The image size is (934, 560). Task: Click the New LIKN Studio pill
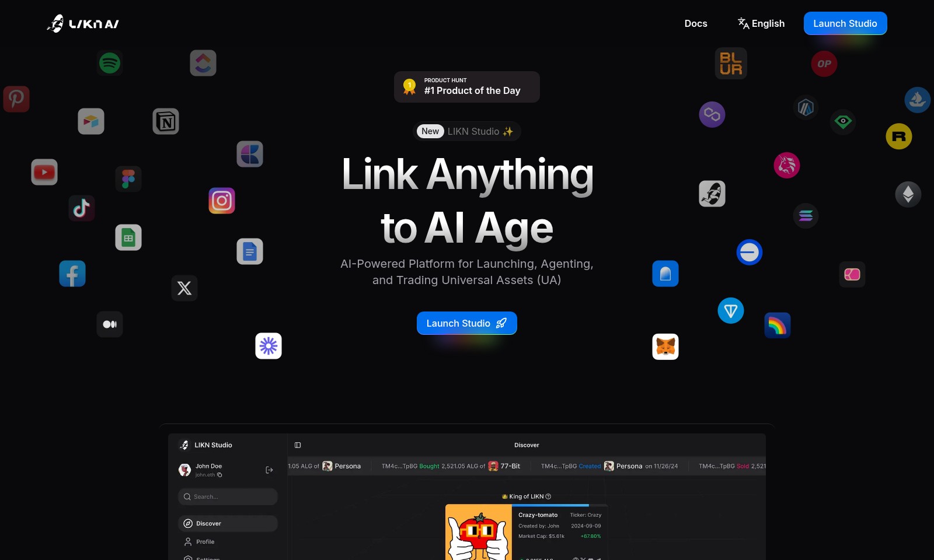pyautogui.click(x=466, y=131)
